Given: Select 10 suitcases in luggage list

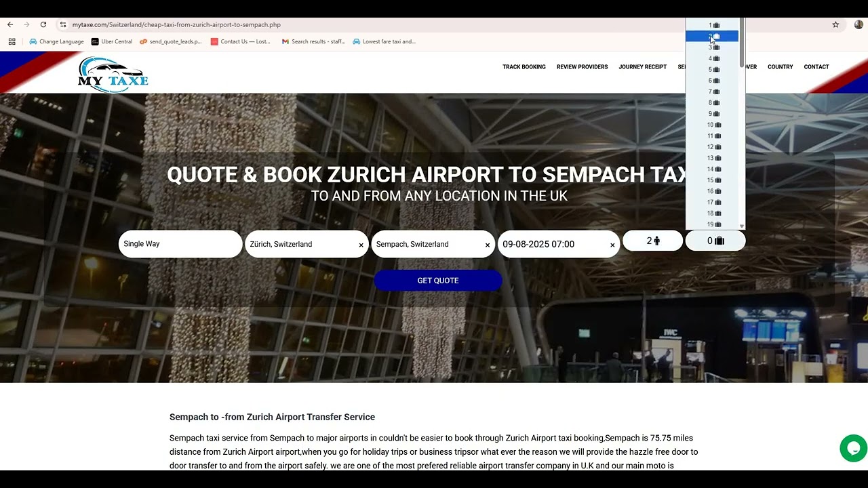Looking at the screenshot, I should tap(712, 125).
